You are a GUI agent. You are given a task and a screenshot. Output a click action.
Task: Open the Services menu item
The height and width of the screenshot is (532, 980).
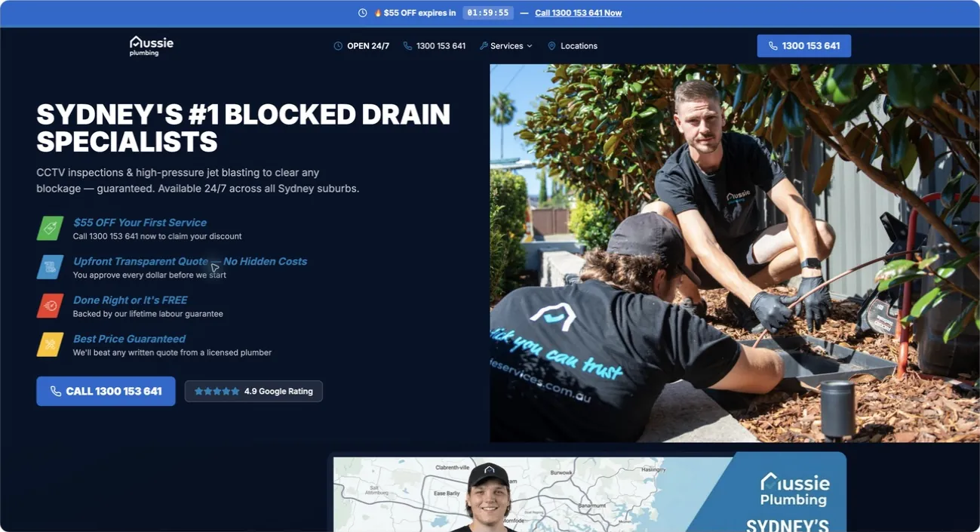point(506,46)
